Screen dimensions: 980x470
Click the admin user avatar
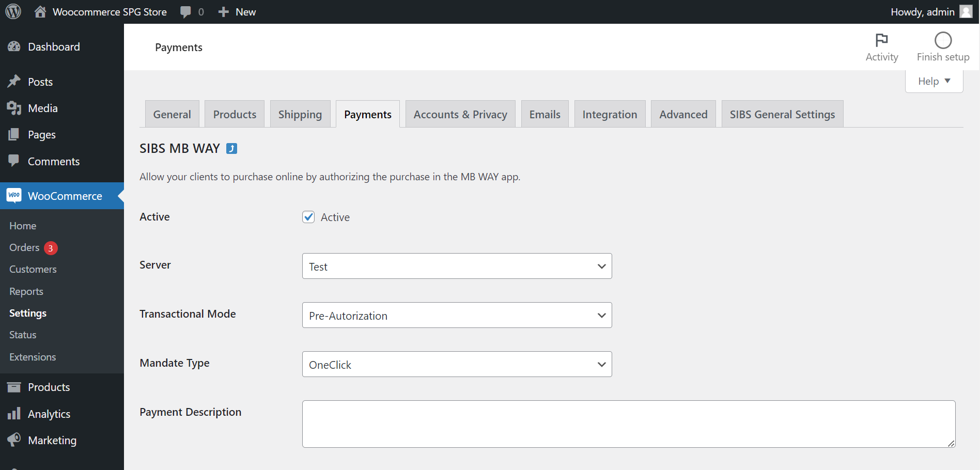click(966, 12)
